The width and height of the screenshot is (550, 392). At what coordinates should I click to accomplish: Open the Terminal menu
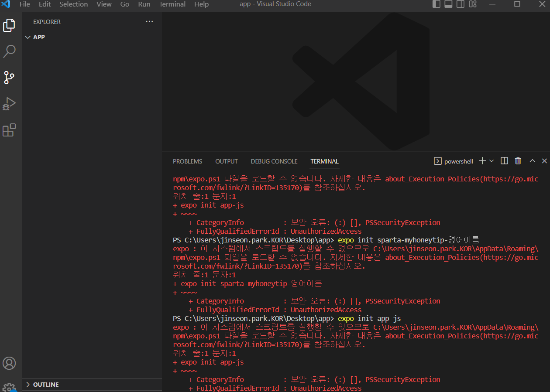(x=172, y=4)
